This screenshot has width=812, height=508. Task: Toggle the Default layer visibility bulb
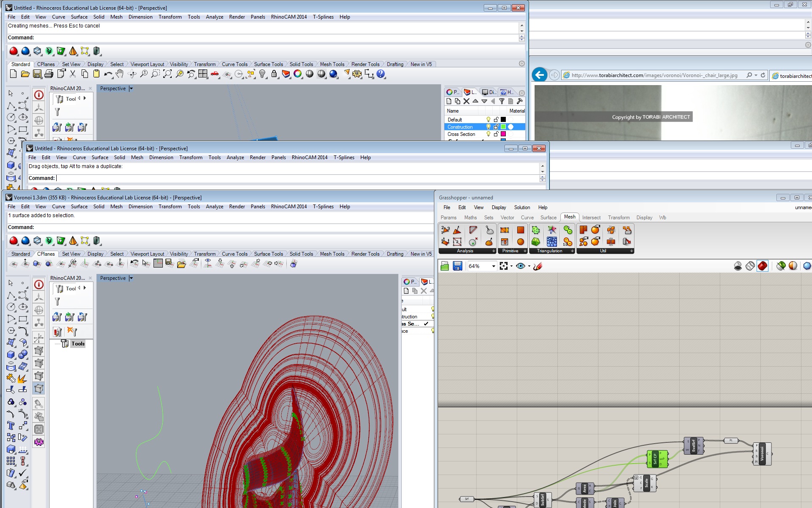click(x=488, y=120)
